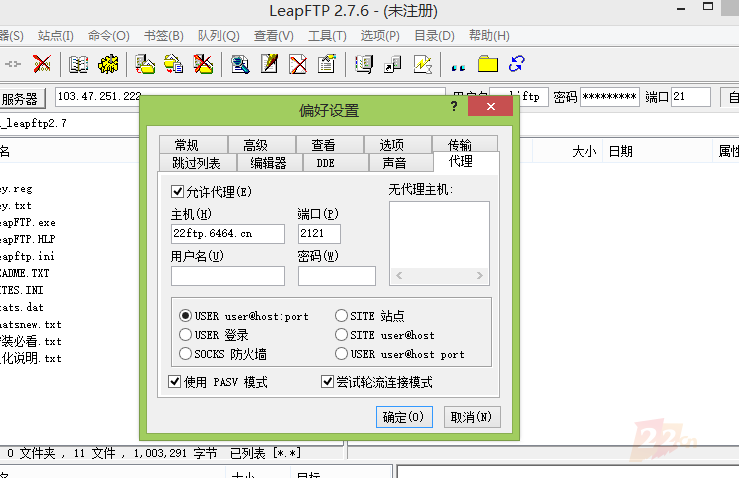Open the site manager book icon
Viewport: 739px width, 478px height.
(x=78, y=64)
